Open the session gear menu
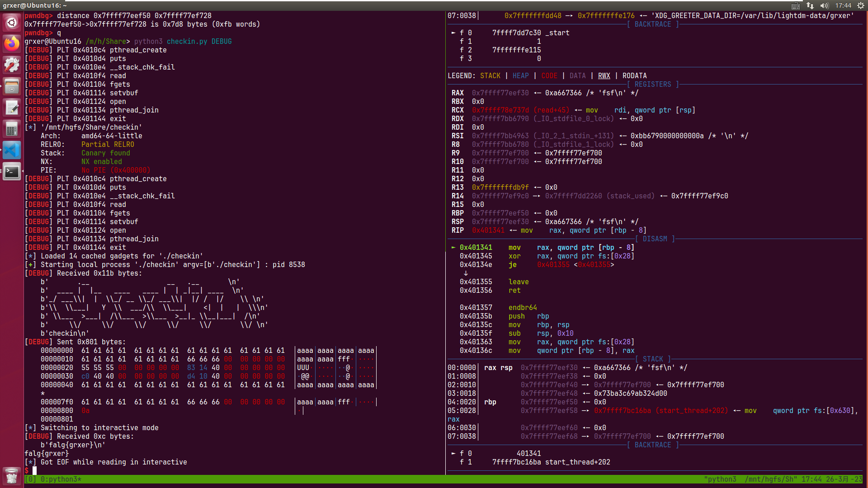Image resolution: width=868 pixels, height=488 pixels. [860, 5]
